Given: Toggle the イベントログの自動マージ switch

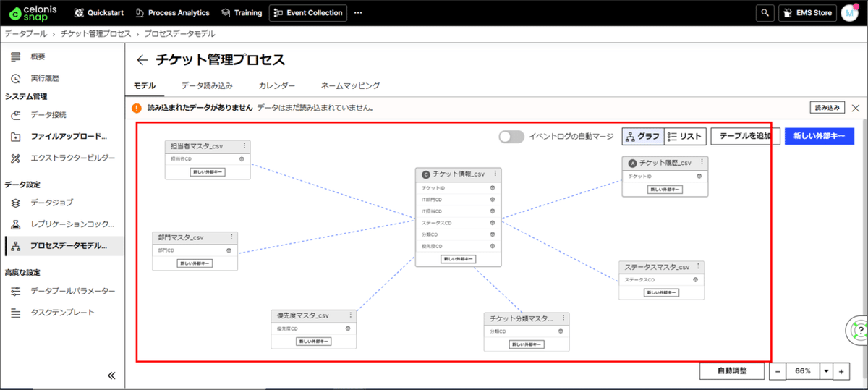Looking at the screenshot, I should coord(511,136).
